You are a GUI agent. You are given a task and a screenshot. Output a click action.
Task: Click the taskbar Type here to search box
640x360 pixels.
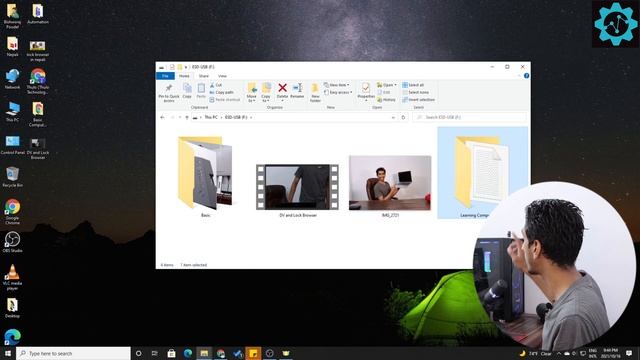pos(74,353)
